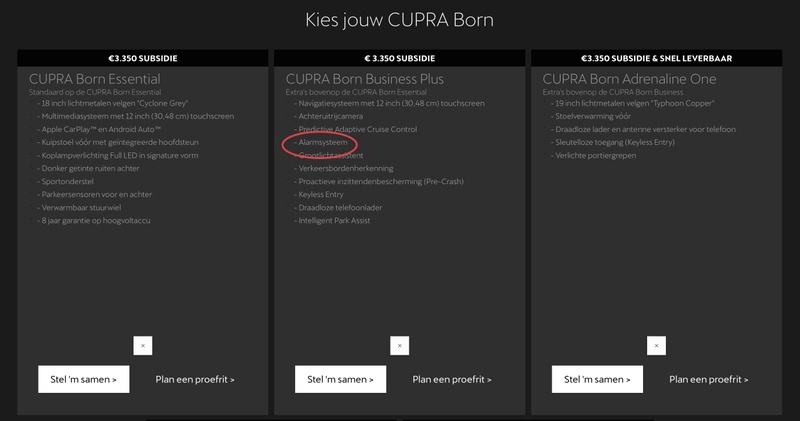The height and width of the screenshot is (421, 800).
Task: Click 'Stel 'm samen' for Born Essential
Action: pos(84,379)
